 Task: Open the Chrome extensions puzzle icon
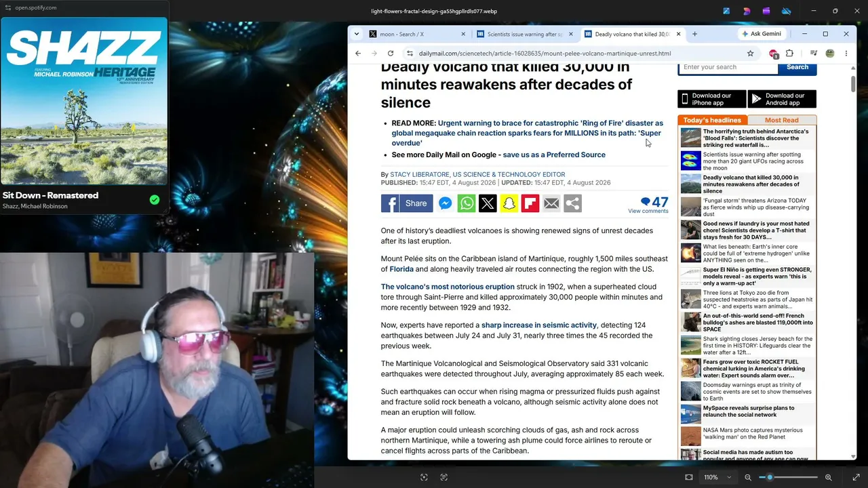(x=789, y=54)
